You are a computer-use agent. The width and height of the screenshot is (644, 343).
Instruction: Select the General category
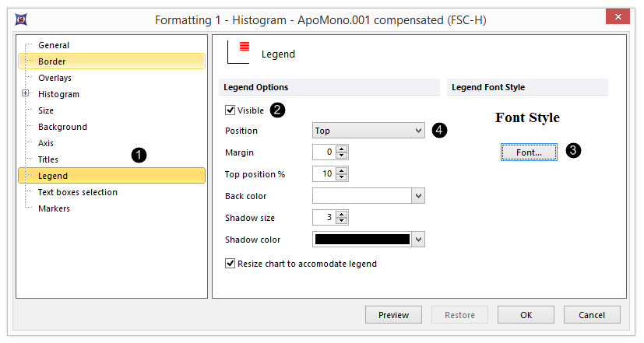pyautogui.click(x=54, y=45)
